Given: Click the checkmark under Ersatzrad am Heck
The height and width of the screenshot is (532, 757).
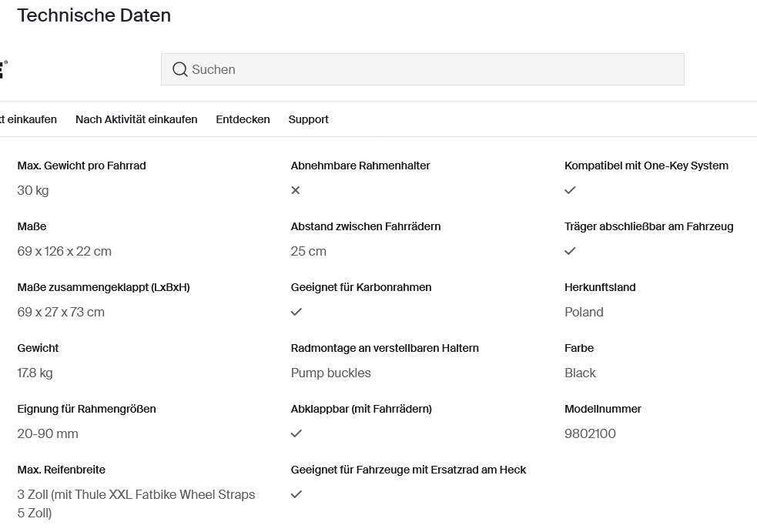Looking at the screenshot, I should (296, 494).
